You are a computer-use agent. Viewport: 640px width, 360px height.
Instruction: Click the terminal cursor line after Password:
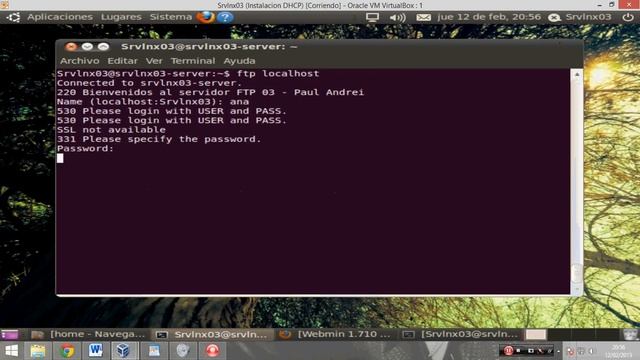pyautogui.click(x=60, y=158)
